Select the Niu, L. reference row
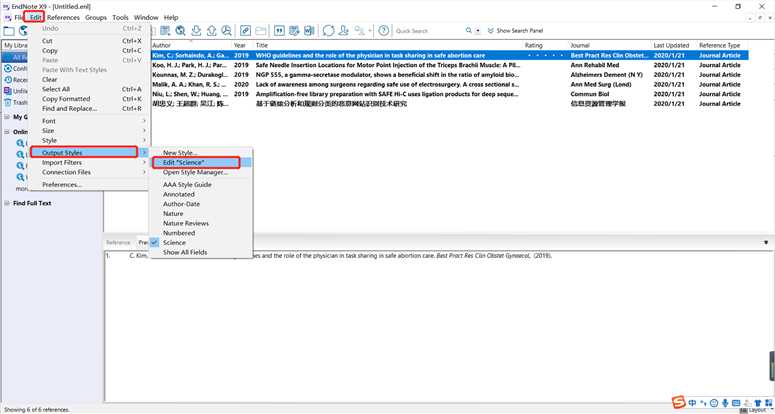This screenshot has height=414, width=775. click(449, 94)
